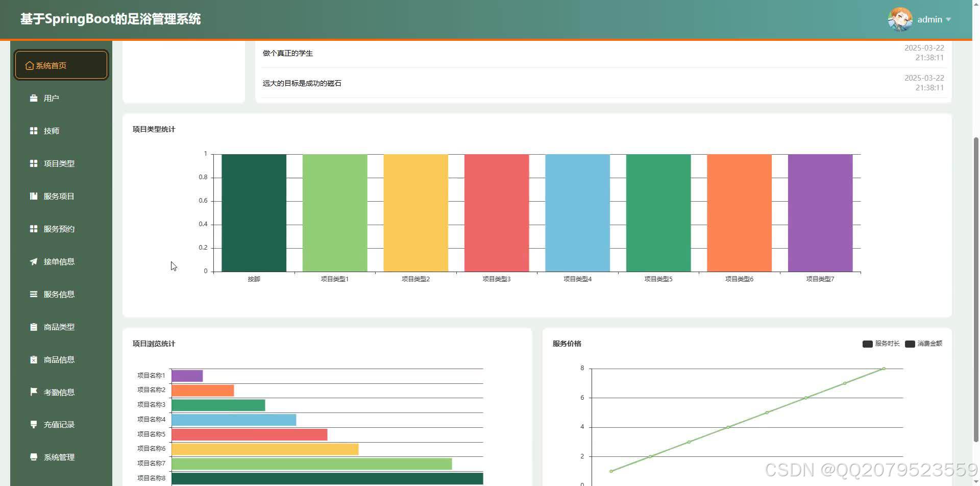Viewport: 980px width, 486px height.
Task: Click the orange 项目类型6 bar
Action: coord(739,213)
